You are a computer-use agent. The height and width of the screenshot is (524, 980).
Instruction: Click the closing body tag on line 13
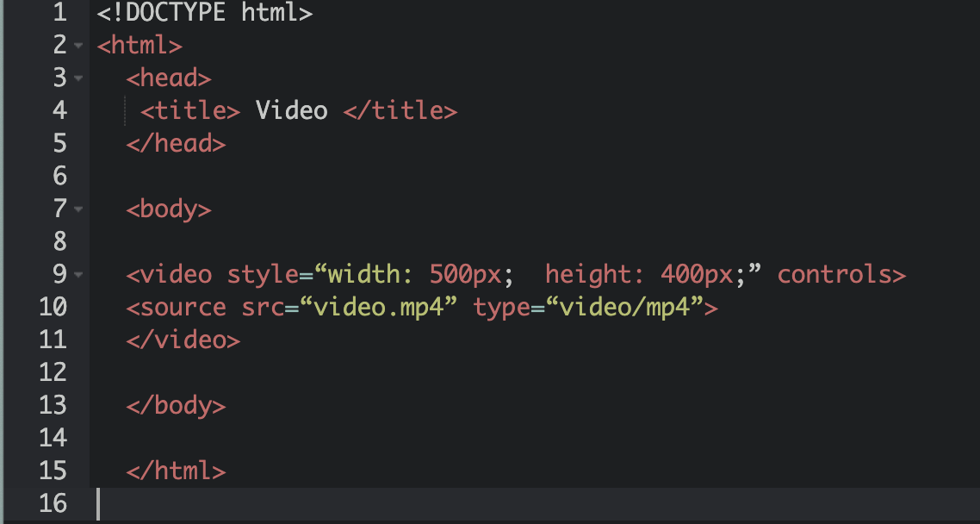click(x=176, y=405)
